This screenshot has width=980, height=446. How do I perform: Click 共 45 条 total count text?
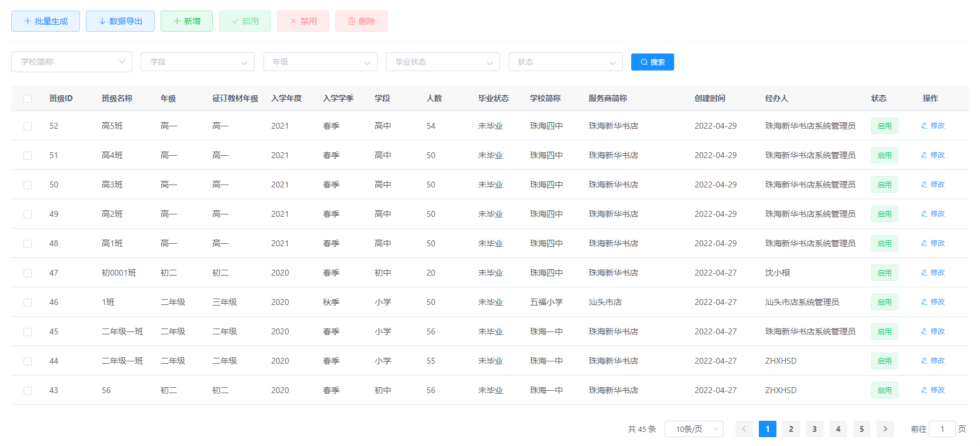642,429
